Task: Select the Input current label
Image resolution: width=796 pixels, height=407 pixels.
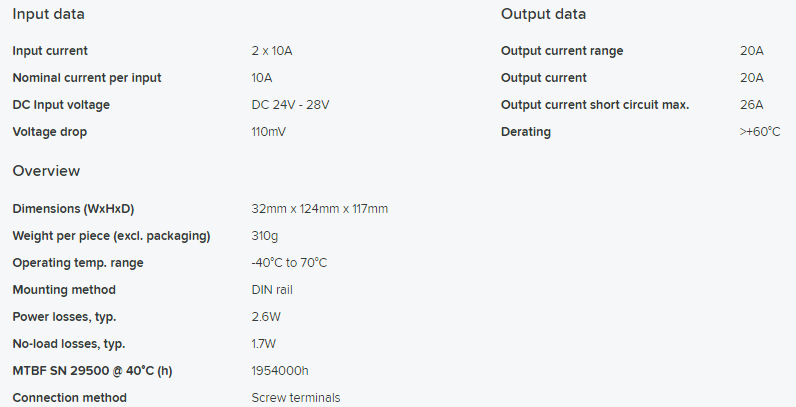Action: point(50,51)
